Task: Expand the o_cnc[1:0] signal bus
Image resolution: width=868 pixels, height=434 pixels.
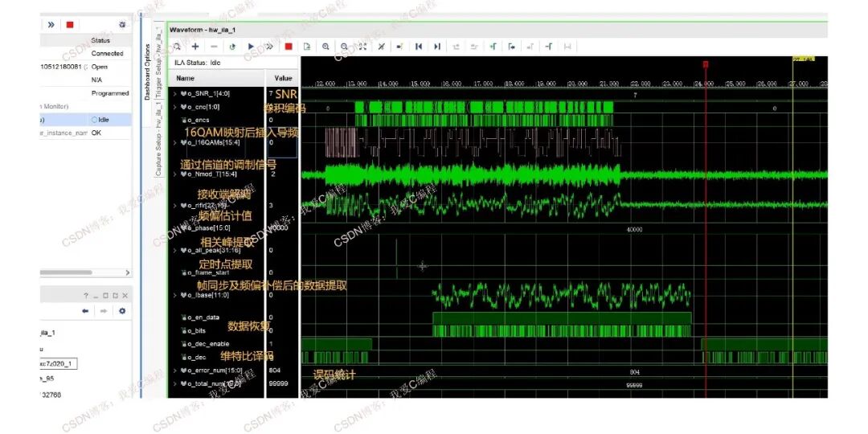Action: pos(175,107)
